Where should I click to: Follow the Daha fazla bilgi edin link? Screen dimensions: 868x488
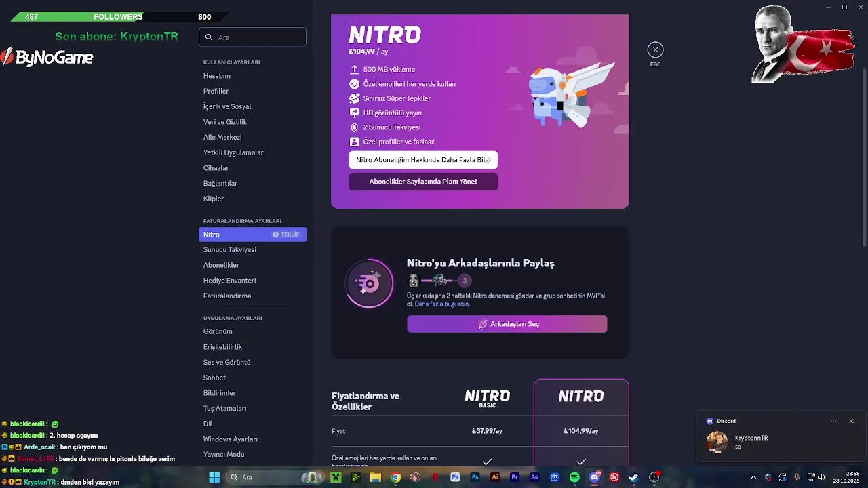tap(441, 304)
